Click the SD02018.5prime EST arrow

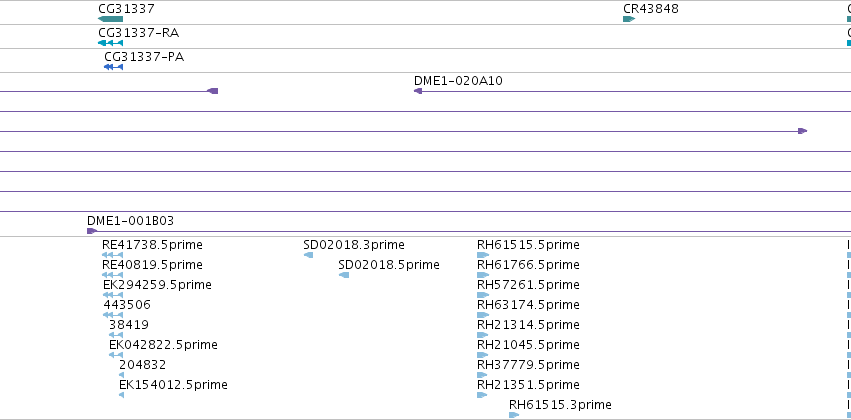point(344,275)
